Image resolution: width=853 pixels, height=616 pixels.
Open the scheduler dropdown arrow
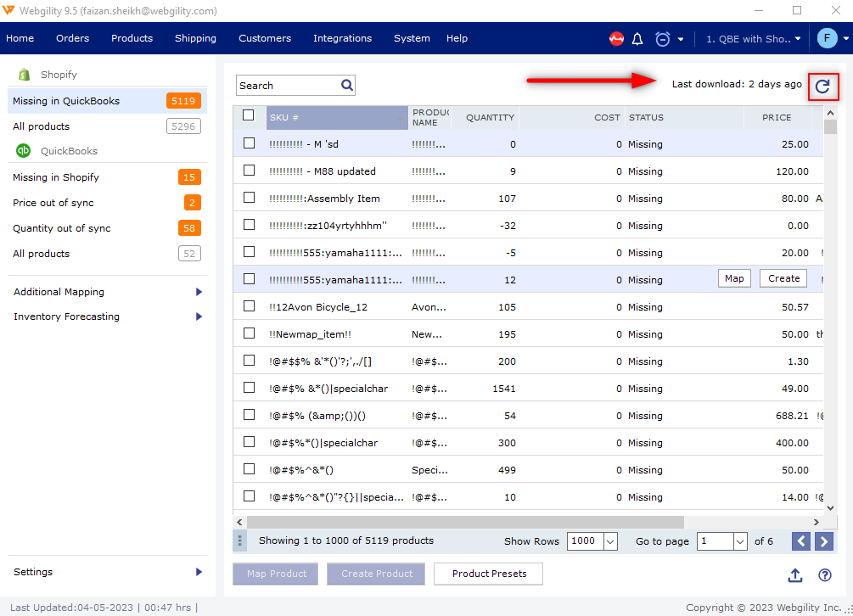681,39
